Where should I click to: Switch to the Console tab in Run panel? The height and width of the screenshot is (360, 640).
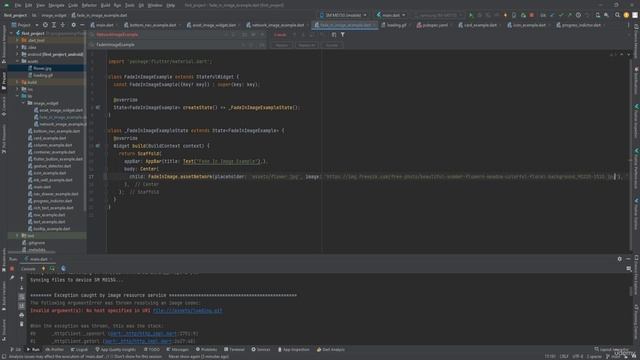pyautogui.click(x=28, y=269)
